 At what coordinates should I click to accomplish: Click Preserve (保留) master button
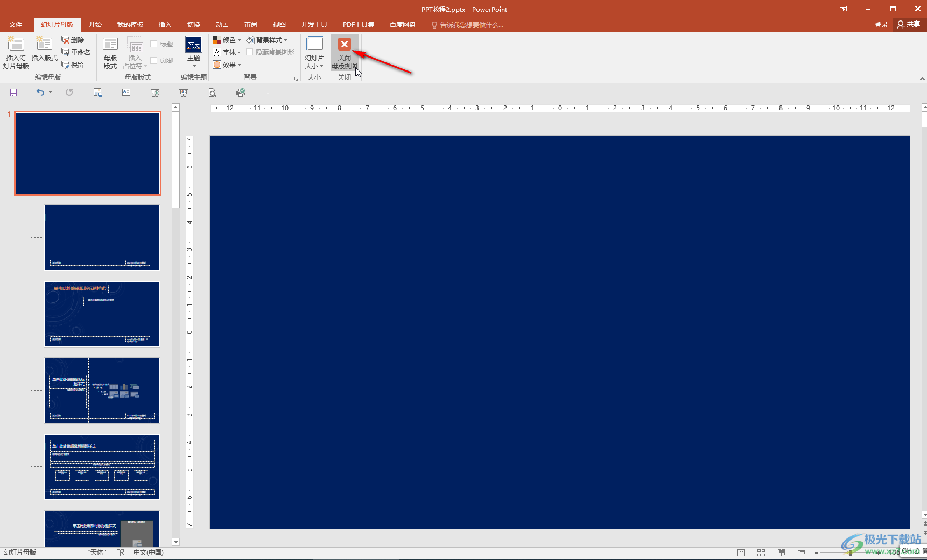(x=73, y=65)
